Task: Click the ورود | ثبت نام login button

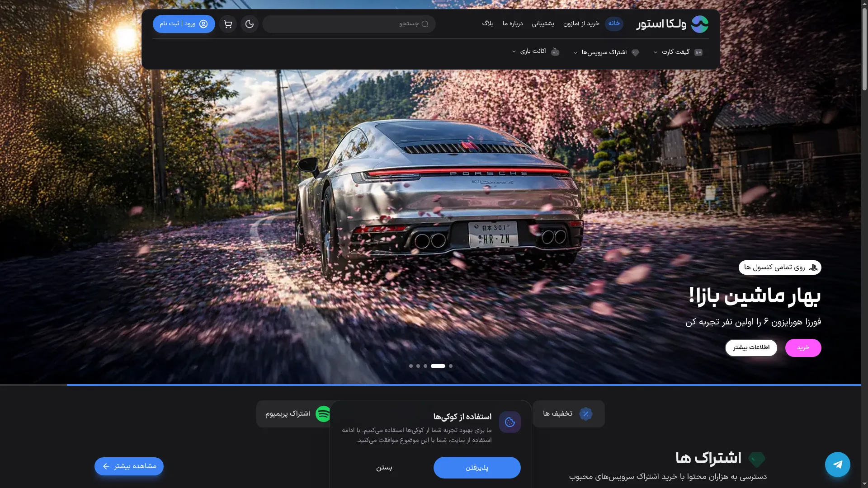Action: coord(184,24)
